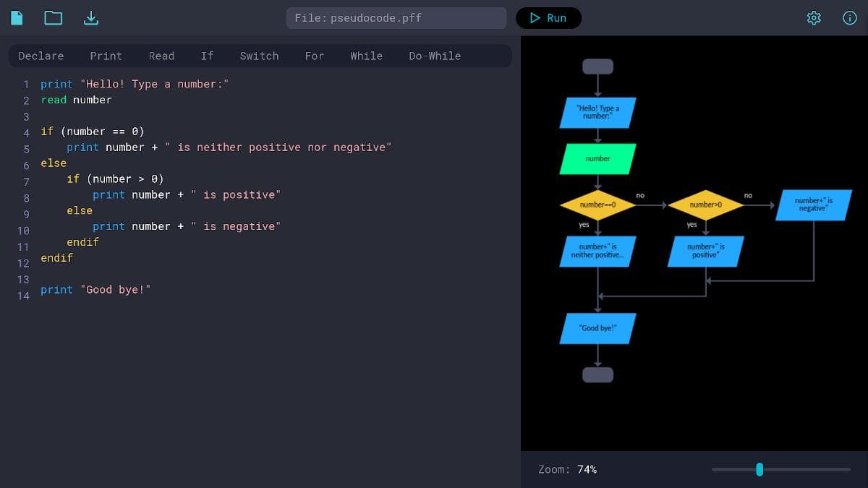This screenshot has width=868, height=488.
Task: Insert a Switch block from the toolbar
Action: [x=259, y=56]
